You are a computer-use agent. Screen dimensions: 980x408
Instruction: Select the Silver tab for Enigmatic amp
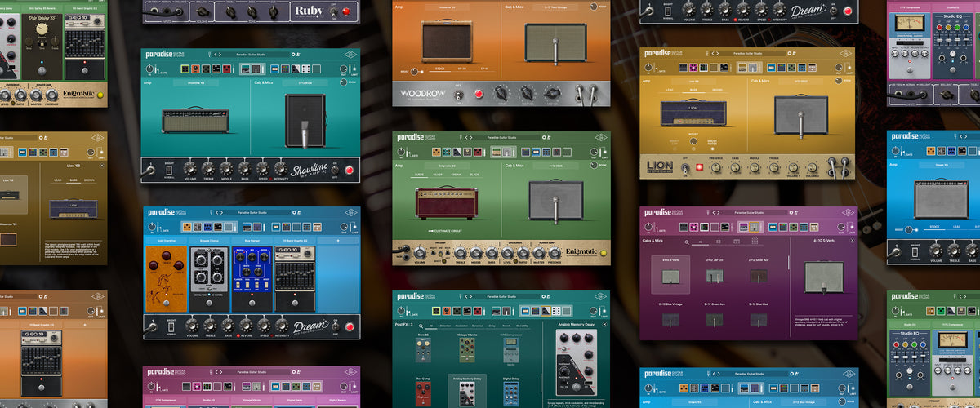click(438, 175)
